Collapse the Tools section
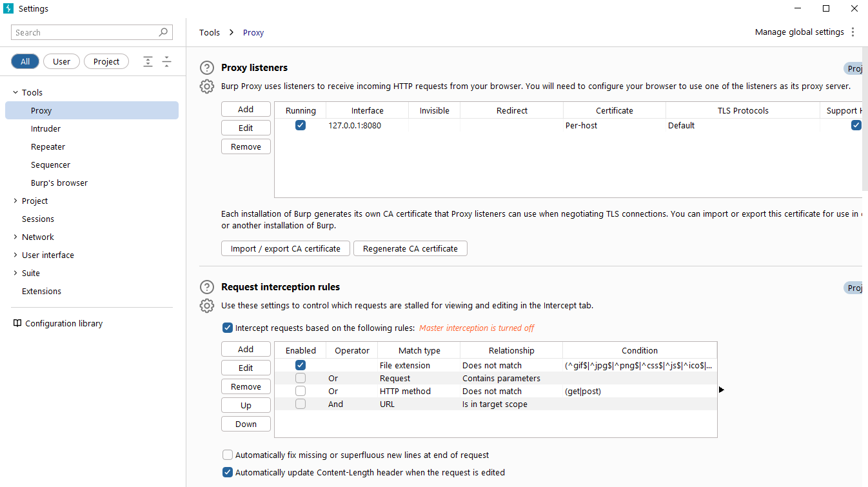868x487 pixels. [16, 92]
